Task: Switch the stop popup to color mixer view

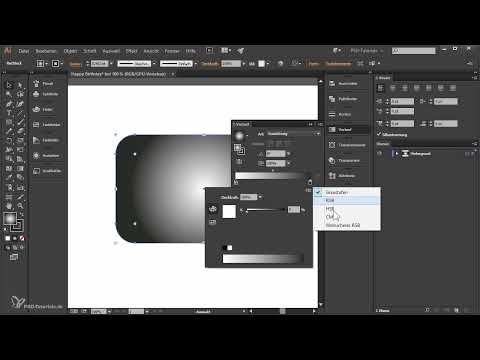Action: point(213,209)
